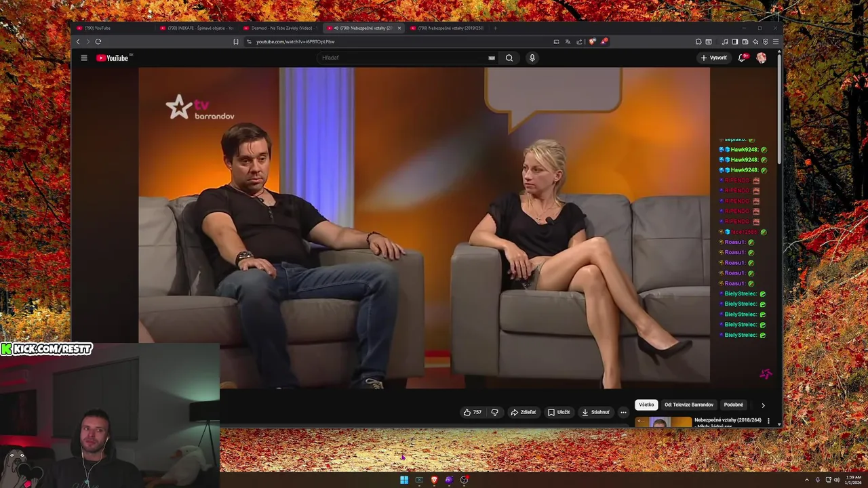Click the Zdieľať share button
Viewport: 868px width, 488px height.
click(x=524, y=412)
